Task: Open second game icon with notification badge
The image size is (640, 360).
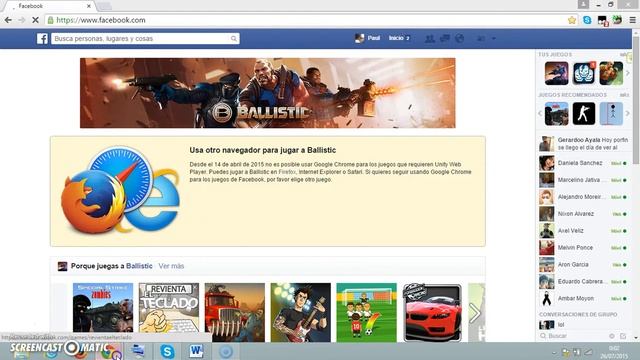Action: point(584,73)
